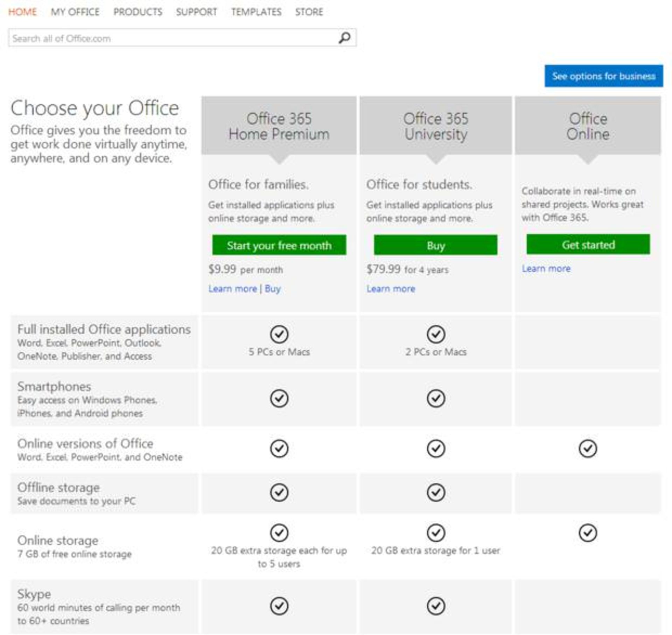Click Learn more under Office Online
The image size is (672, 635).
point(546,268)
